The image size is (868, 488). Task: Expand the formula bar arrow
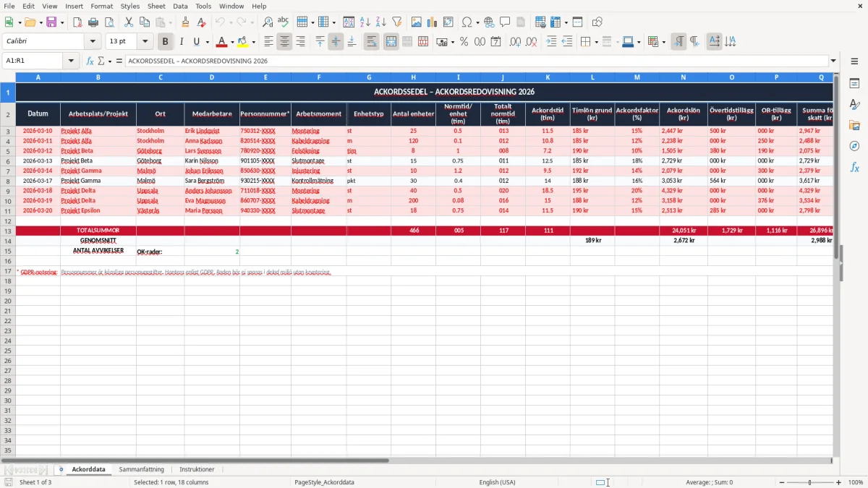pyautogui.click(x=833, y=61)
